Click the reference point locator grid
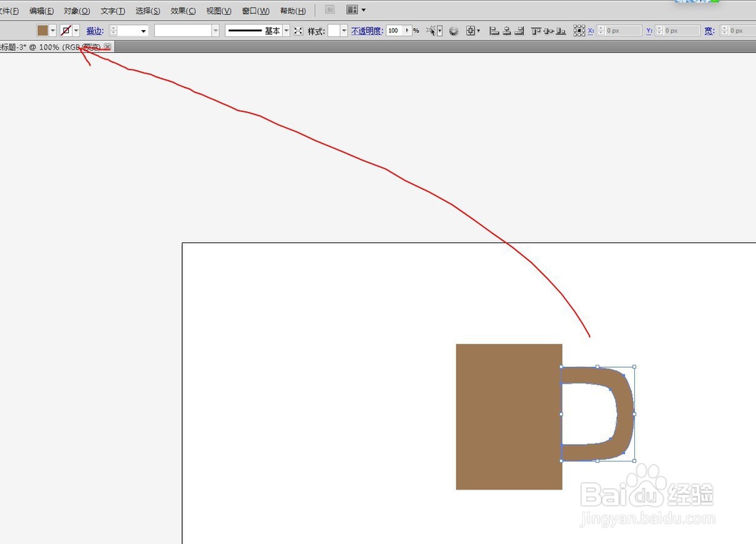 click(x=579, y=31)
